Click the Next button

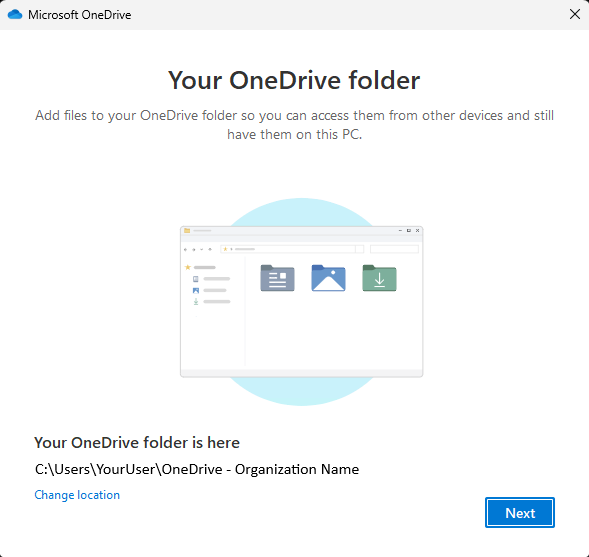tap(520, 513)
